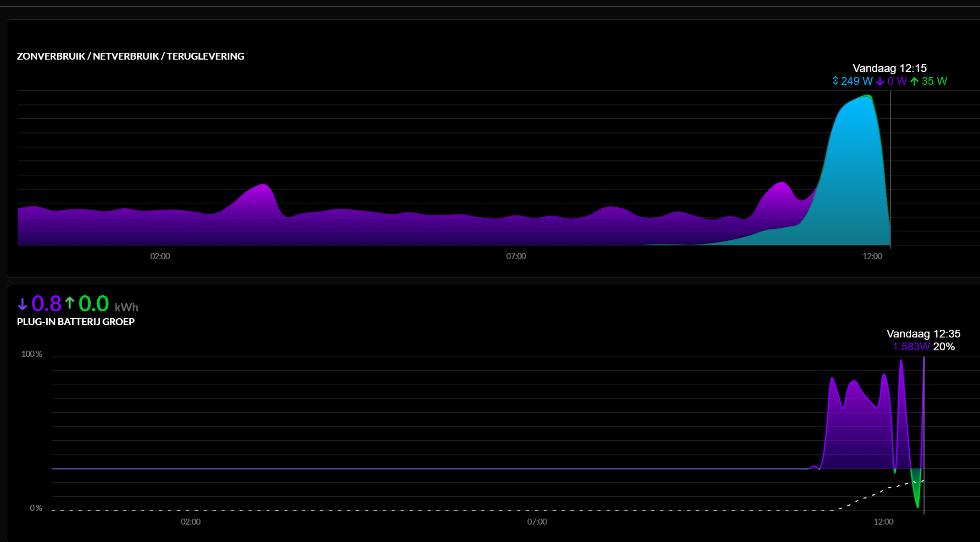This screenshot has width=980, height=542.
Task: Click the 1.583W battery power reading
Action: coord(911,347)
